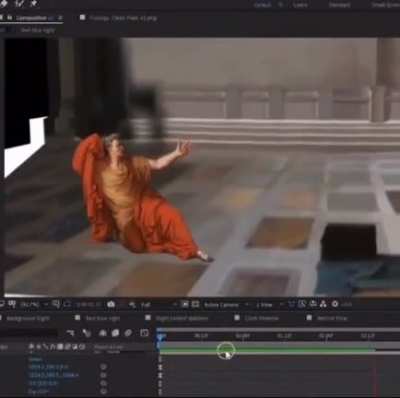Toggle mask and shape path visibility
Image resolution: width=400 pixels, height=398 pixels.
coord(68,304)
